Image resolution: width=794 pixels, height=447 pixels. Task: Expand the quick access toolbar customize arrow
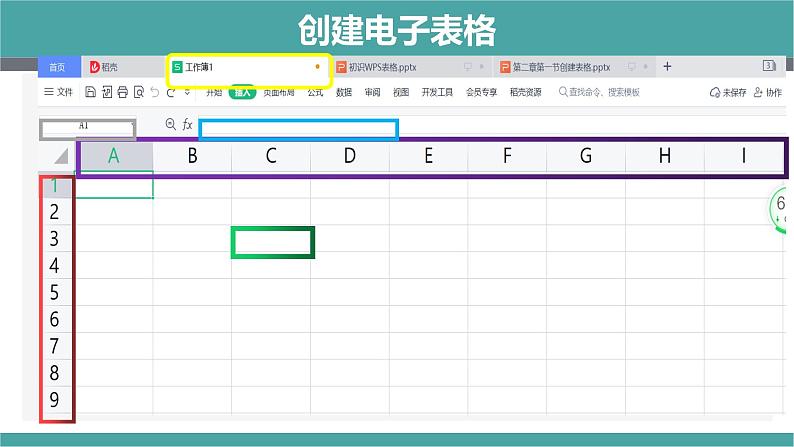(x=187, y=92)
